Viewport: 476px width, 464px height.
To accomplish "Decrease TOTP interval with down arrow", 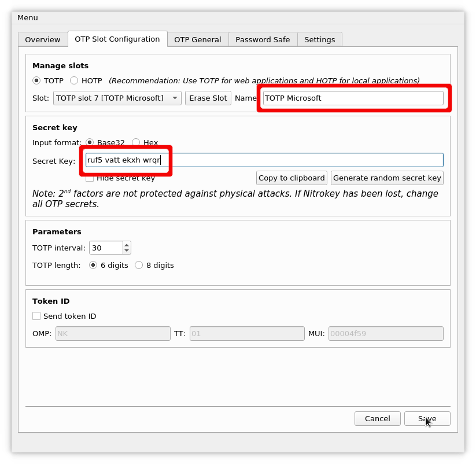I will tap(127, 251).
